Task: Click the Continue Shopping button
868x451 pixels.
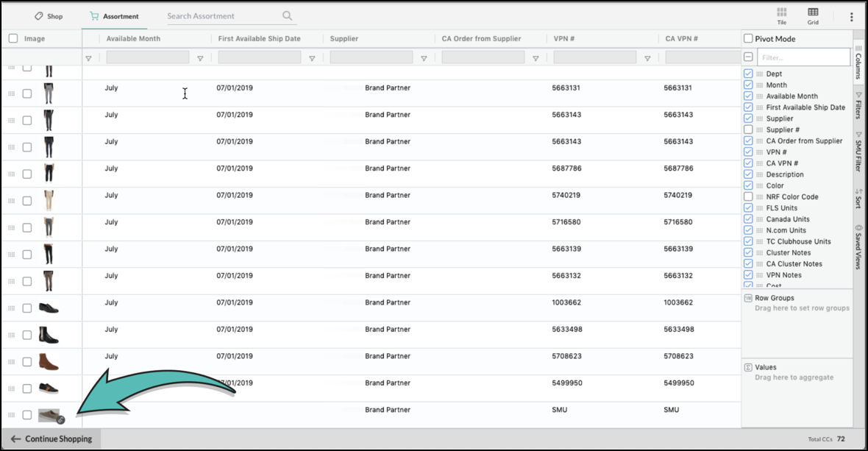Action: pyautogui.click(x=51, y=439)
